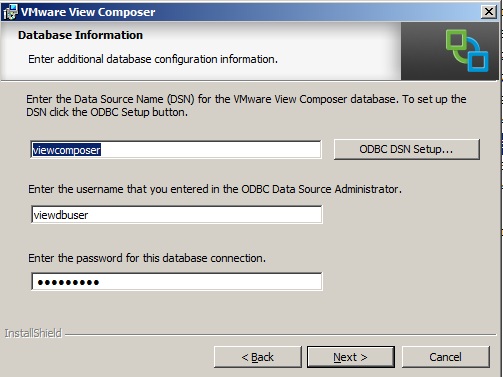Screen dimensions: 503x377
Task: Click the ODBC username instruction label
Action: click(215, 189)
